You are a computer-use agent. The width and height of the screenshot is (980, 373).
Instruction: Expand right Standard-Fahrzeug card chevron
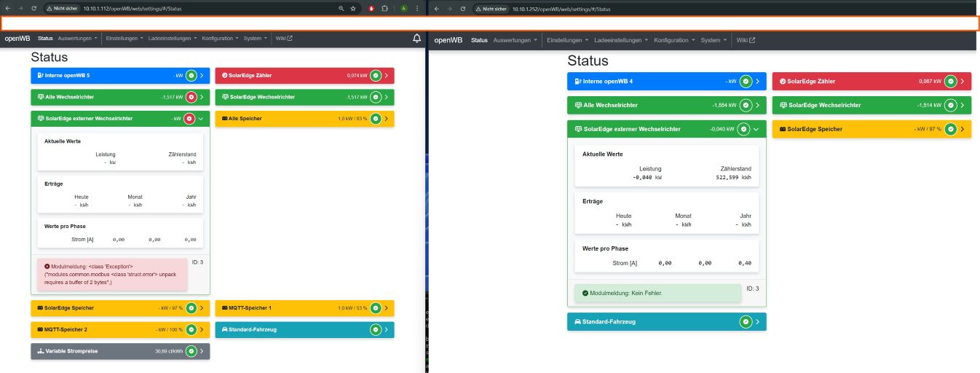758,321
